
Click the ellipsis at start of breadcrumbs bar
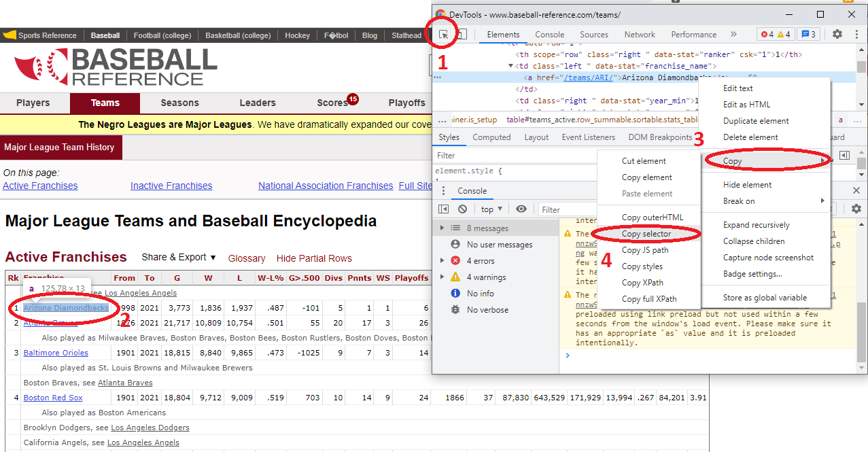pos(442,120)
